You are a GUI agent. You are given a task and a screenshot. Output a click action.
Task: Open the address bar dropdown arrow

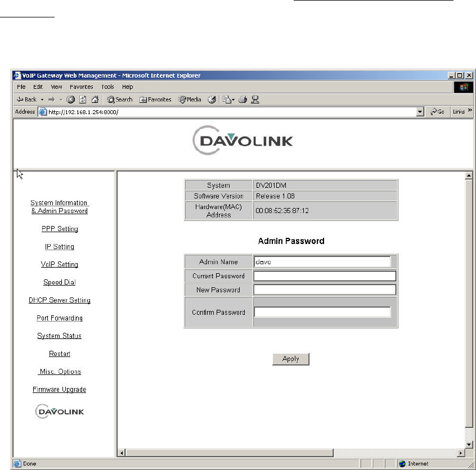click(420, 112)
